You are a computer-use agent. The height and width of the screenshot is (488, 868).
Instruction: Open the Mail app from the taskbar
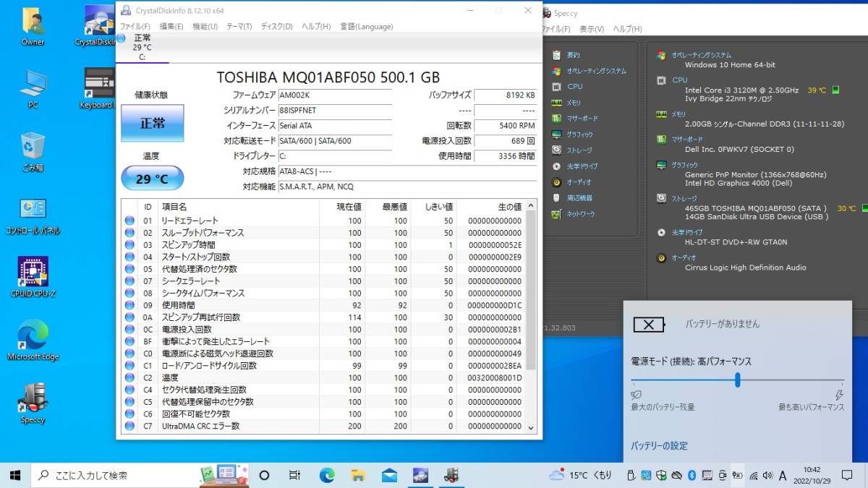[x=389, y=475]
